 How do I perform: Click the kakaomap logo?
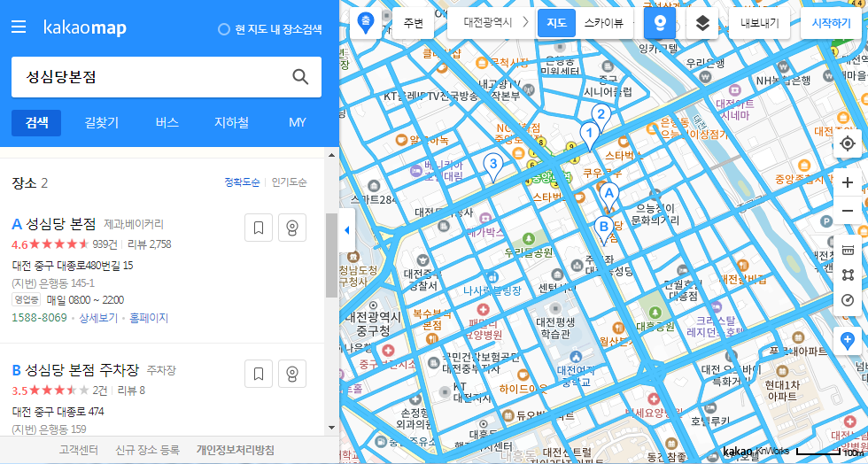[x=85, y=27]
